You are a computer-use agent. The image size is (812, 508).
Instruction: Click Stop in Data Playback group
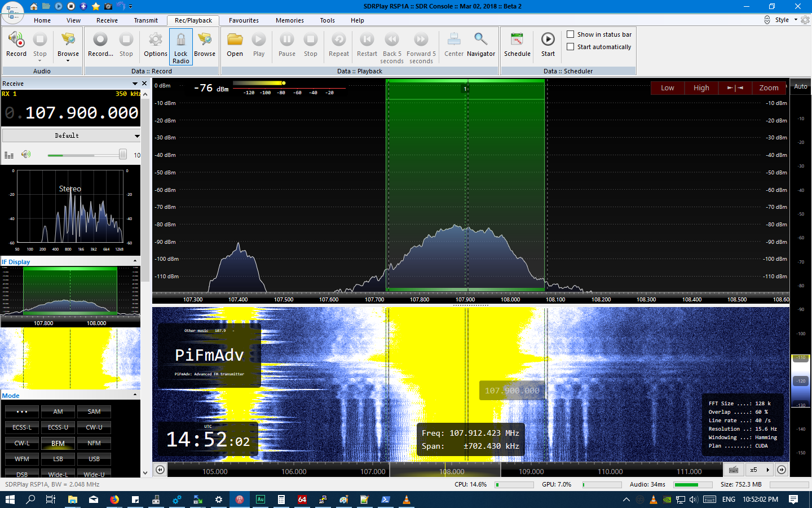tap(311, 44)
